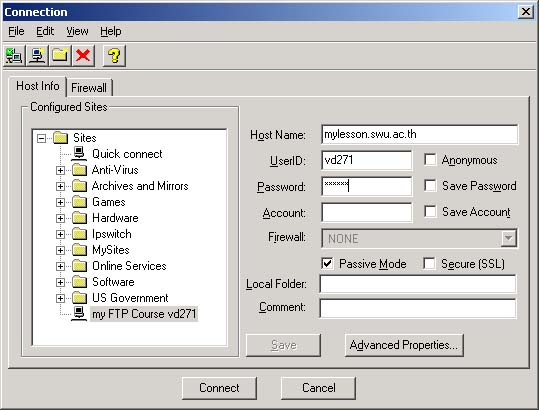This screenshot has height=410, width=539.
Task: Click the new folder toolbar icon
Action: (60, 55)
